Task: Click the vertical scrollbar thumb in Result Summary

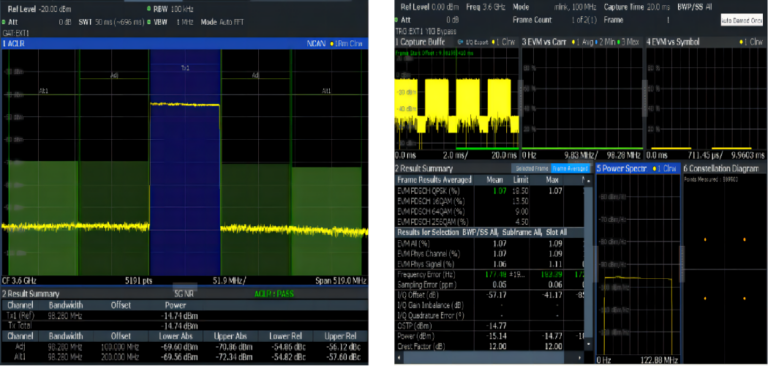Action: pos(589,261)
